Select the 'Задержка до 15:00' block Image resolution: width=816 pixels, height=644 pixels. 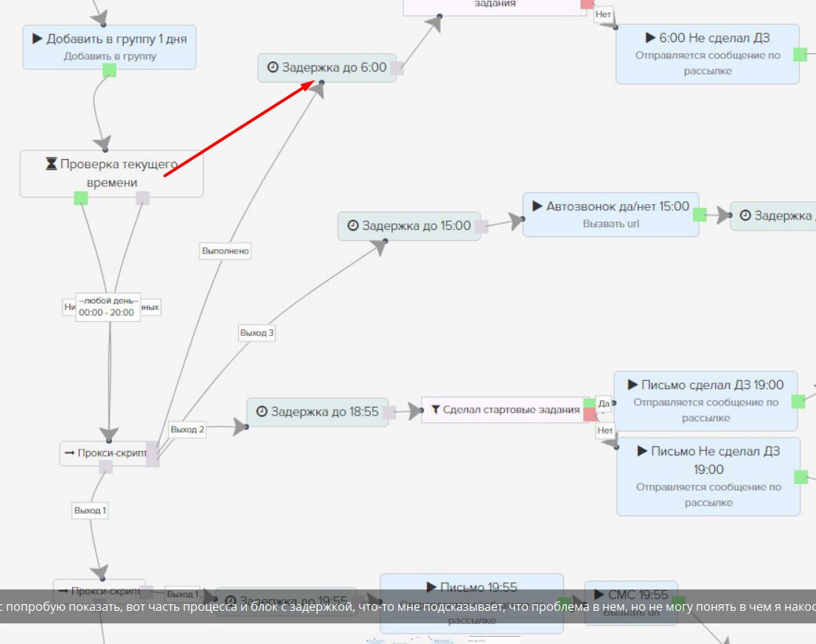coord(409,225)
